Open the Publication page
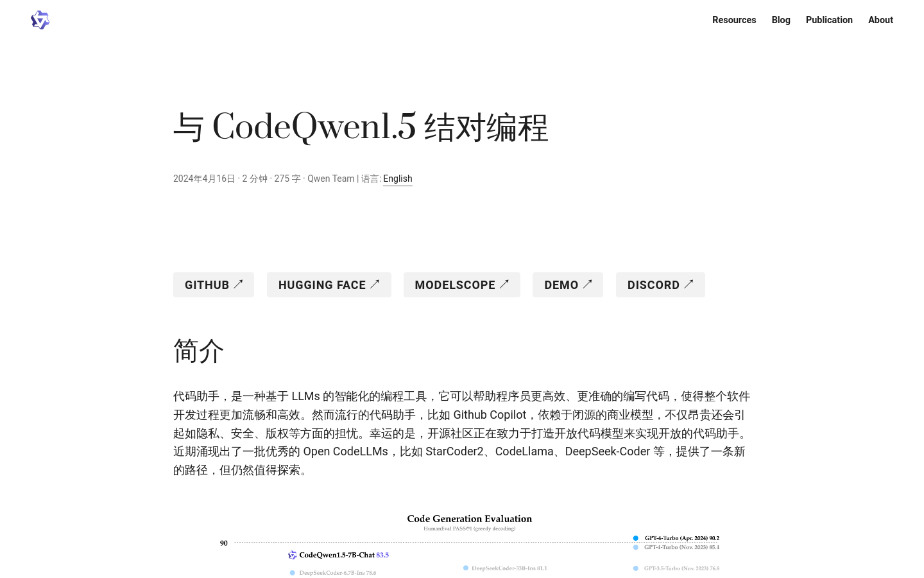The height and width of the screenshot is (578, 924). click(829, 20)
